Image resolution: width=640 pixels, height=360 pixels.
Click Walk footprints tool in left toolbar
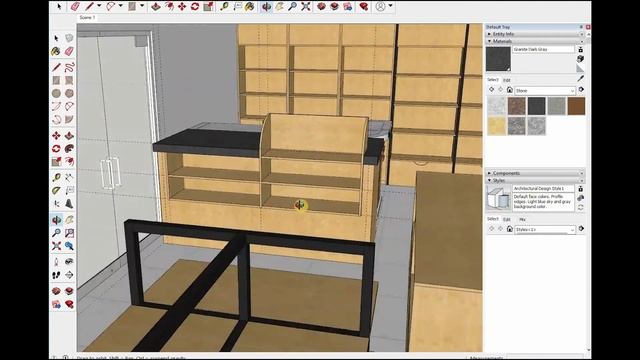56,275
